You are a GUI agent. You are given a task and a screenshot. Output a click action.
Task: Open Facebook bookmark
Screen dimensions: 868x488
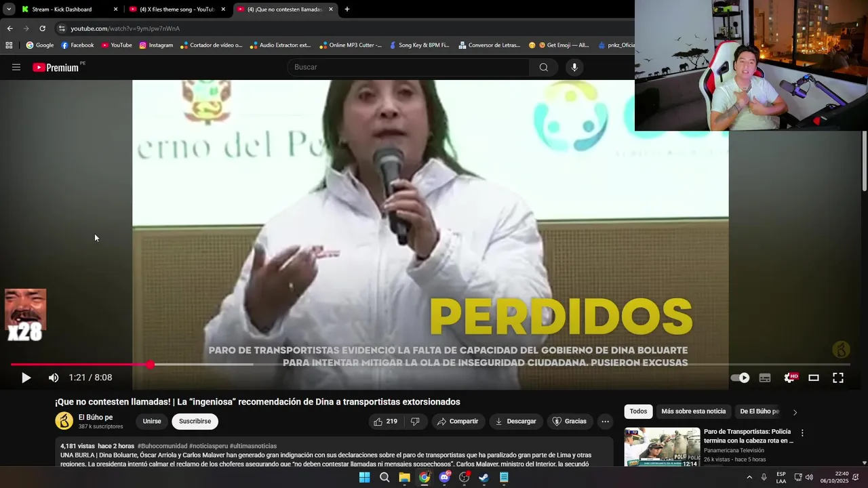pyautogui.click(x=77, y=45)
